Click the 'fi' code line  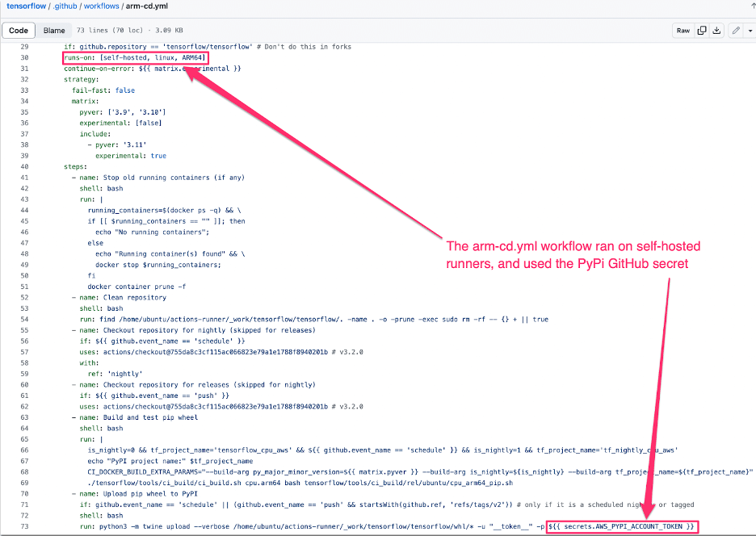tap(91, 276)
